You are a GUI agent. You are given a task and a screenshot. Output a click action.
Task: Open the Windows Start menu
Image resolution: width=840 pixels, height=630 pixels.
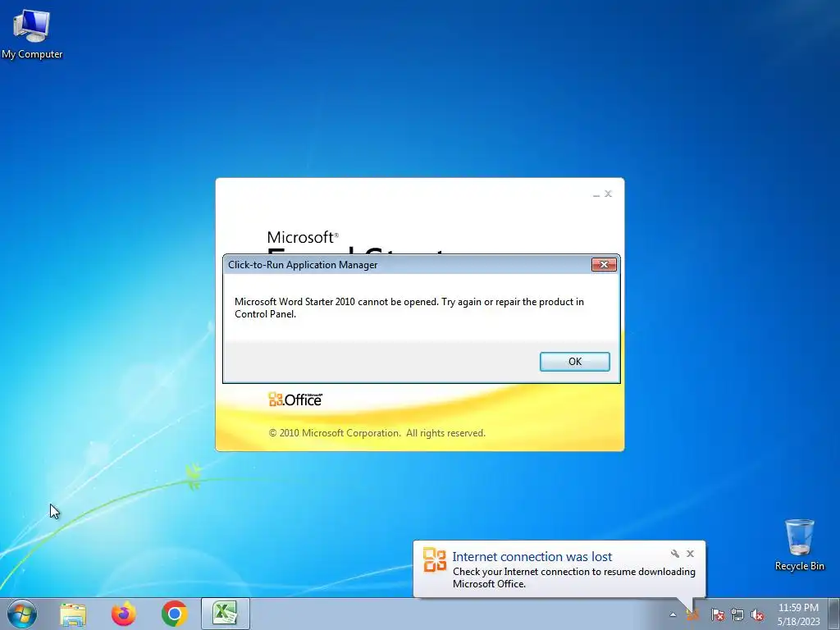click(22, 614)
